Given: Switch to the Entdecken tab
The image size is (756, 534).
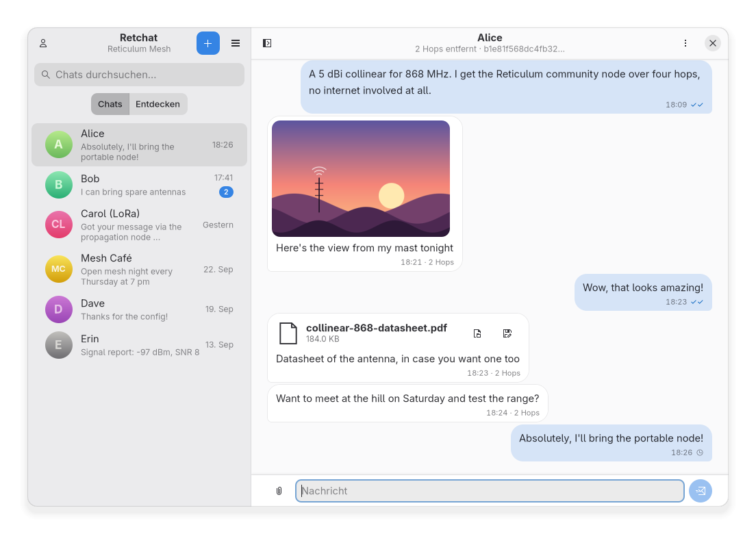Looking at the screenshot, I should coord(157,104).
